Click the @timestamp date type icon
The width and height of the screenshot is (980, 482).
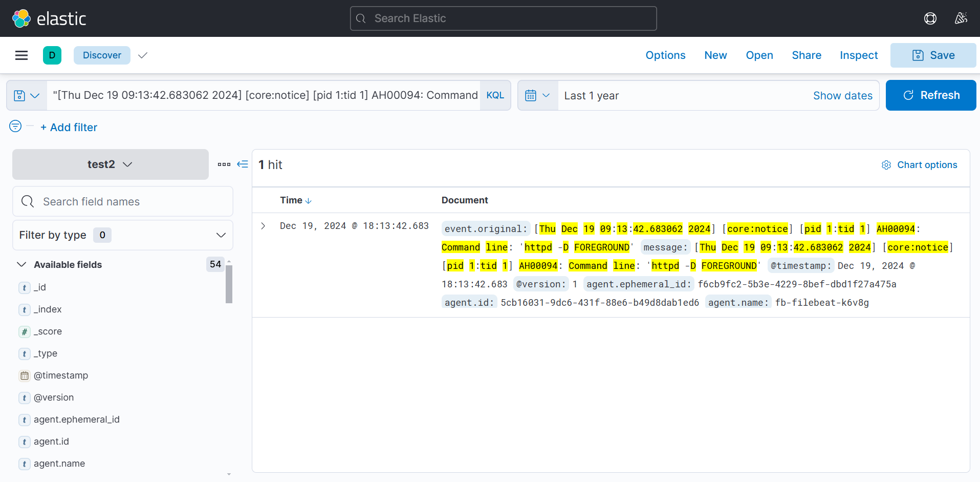pyautogui.click(x=24, y=376)
